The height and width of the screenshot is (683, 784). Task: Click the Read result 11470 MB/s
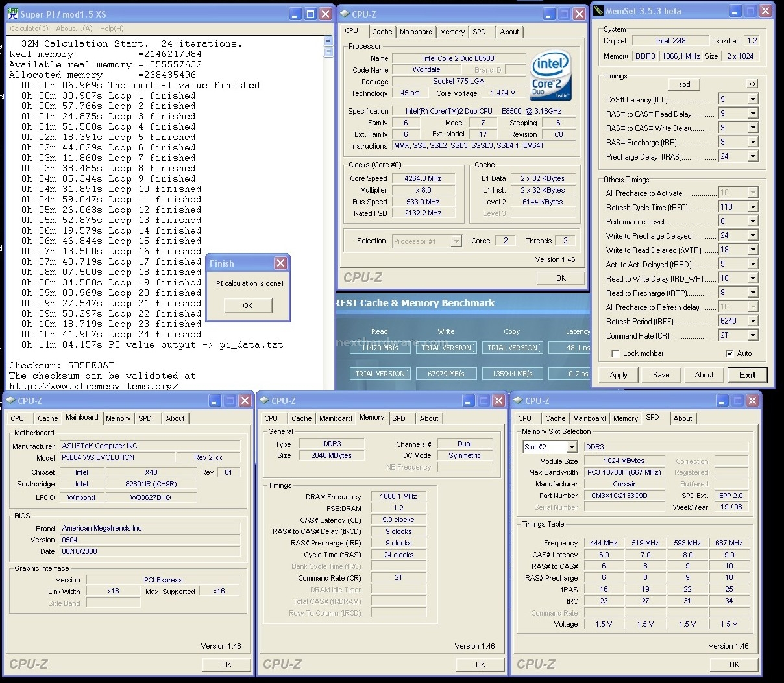380,348
